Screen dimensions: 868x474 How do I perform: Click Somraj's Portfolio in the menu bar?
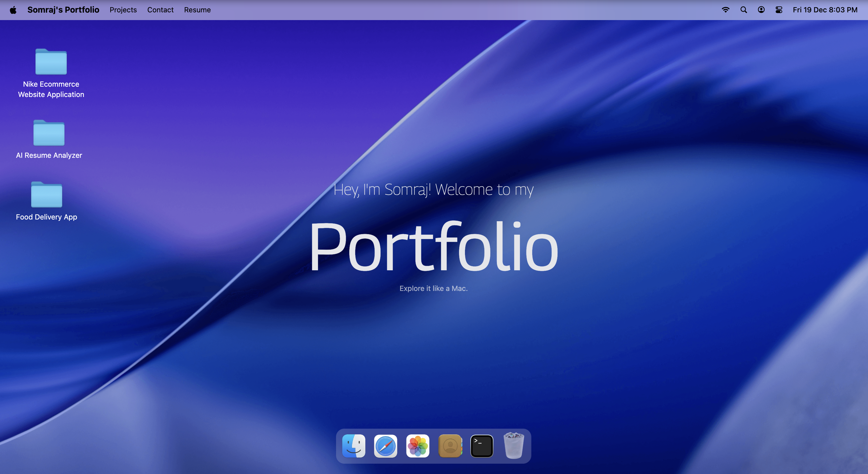63,10
